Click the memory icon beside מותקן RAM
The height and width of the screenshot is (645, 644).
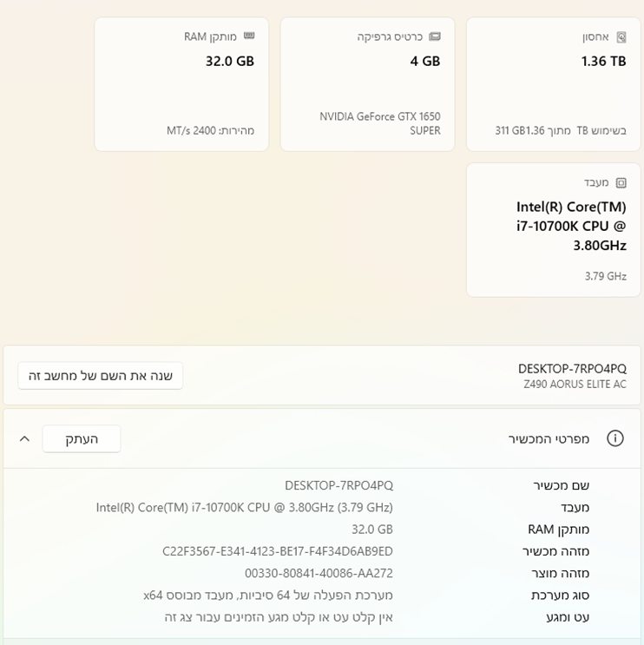click(x=249, y=36)
